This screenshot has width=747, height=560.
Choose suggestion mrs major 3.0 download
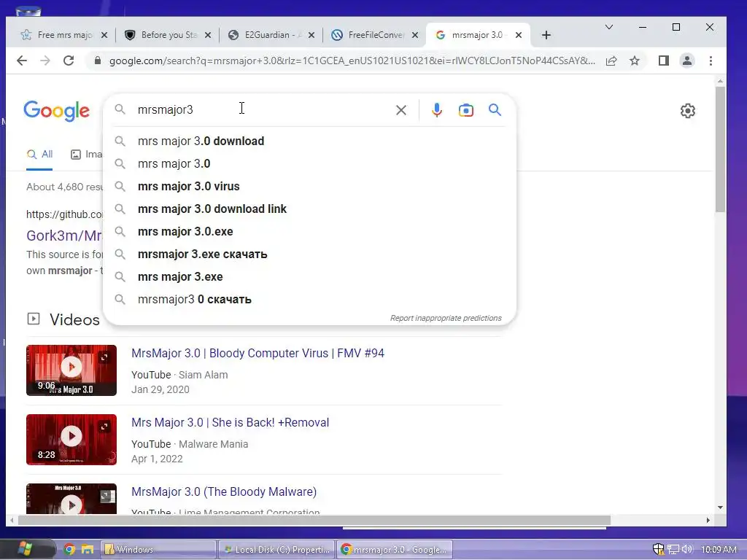tap(309, 141)
